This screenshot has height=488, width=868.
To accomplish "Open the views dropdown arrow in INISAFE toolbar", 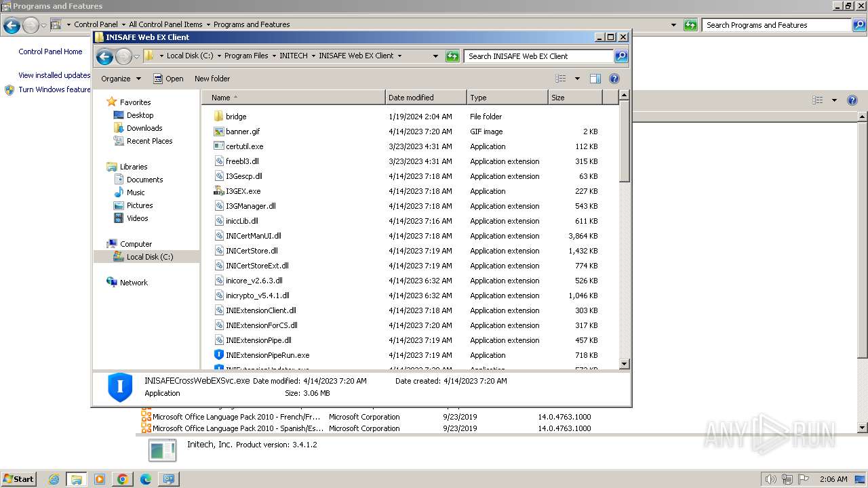I will (x=577, y=79).
